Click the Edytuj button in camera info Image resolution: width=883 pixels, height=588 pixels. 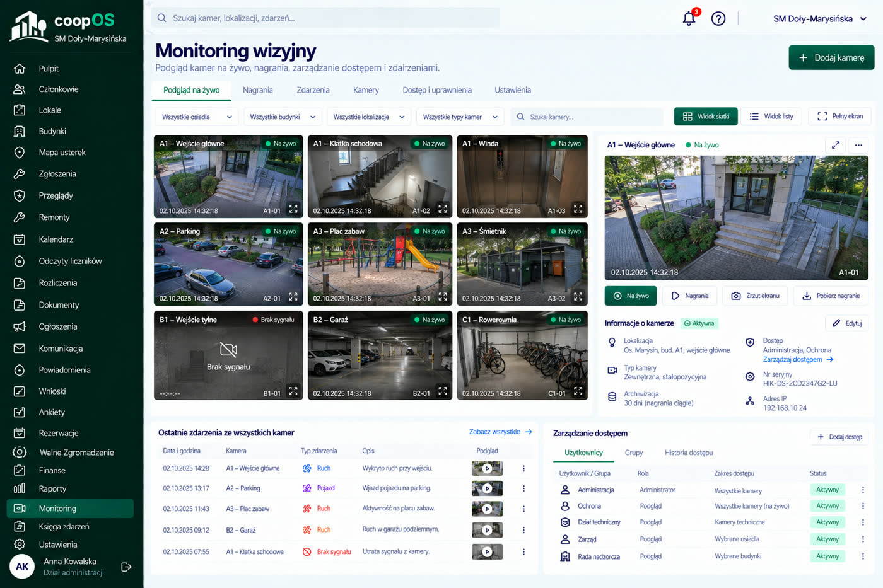click(x=846, y=323)
